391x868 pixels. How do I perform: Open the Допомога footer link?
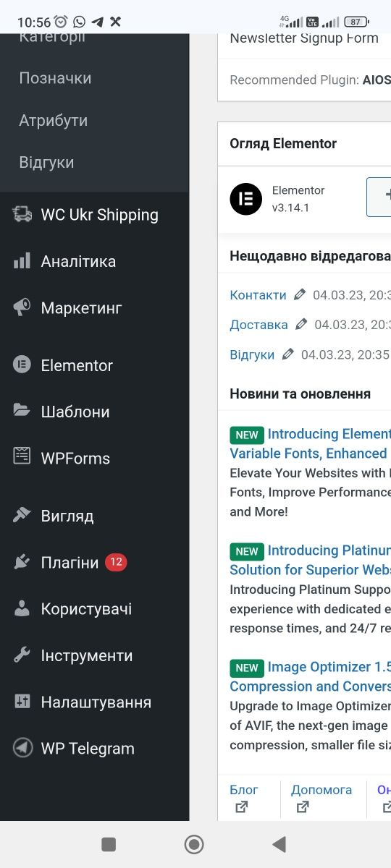click(x=321, y=789)
